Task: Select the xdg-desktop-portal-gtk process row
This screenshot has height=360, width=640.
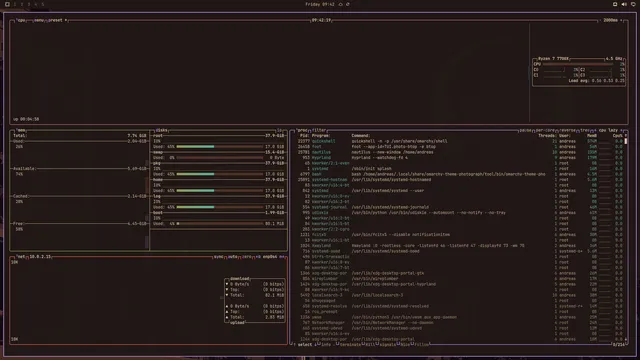Action: (x=460, y=273)
